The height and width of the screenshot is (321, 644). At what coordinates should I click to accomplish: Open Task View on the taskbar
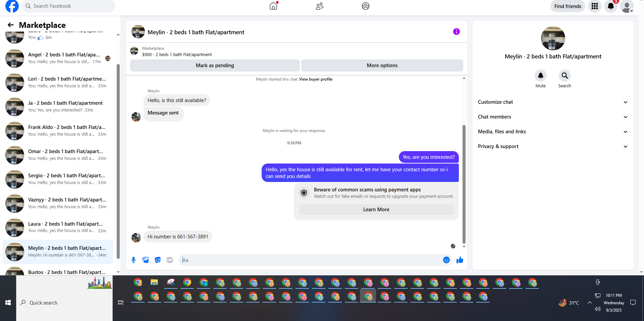(x=121, y=303)
